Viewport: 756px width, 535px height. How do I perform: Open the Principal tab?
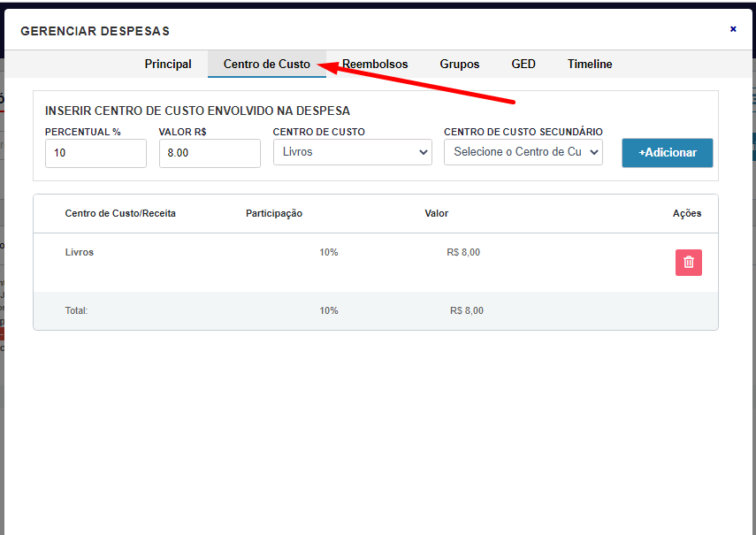click(168, 64)
